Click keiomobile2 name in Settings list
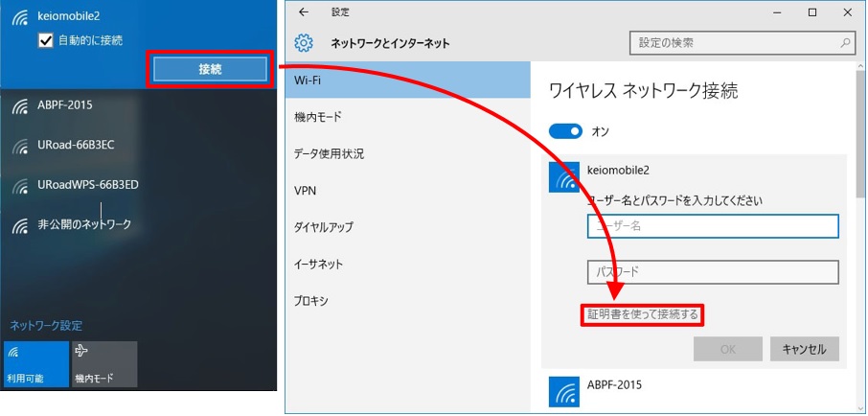This screenshot has width=868, height=416. [618, 170]
